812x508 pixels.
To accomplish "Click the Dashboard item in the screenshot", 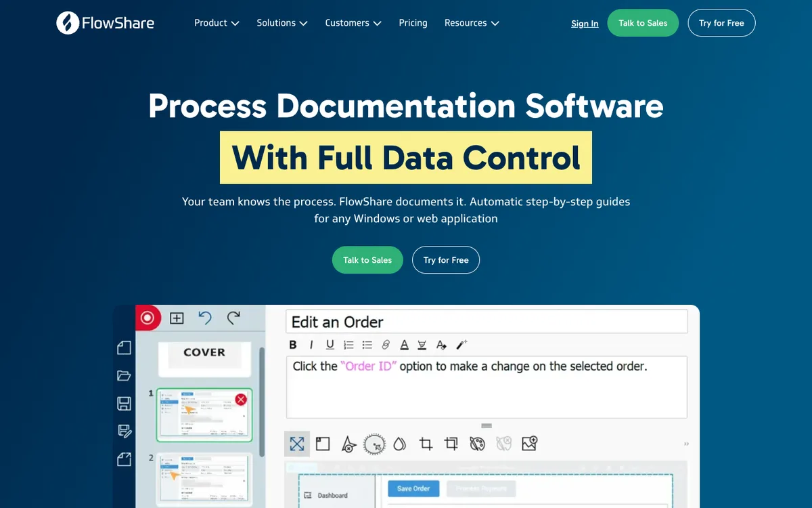I will [326, 495].
